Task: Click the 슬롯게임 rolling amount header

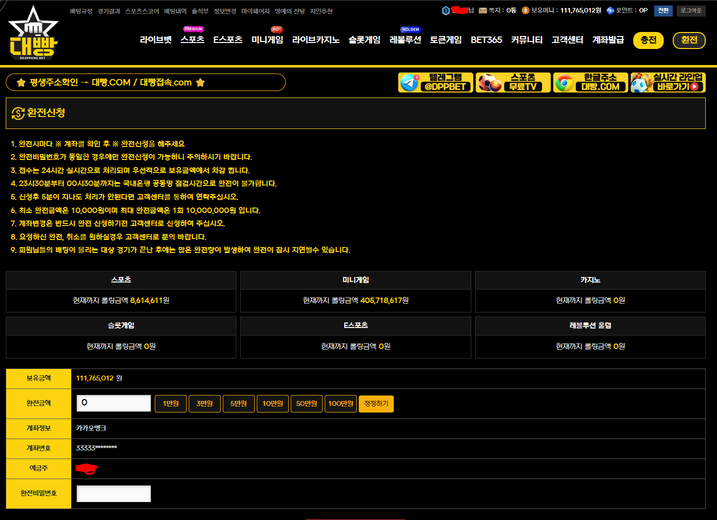Action: click(x=121, y=325)
